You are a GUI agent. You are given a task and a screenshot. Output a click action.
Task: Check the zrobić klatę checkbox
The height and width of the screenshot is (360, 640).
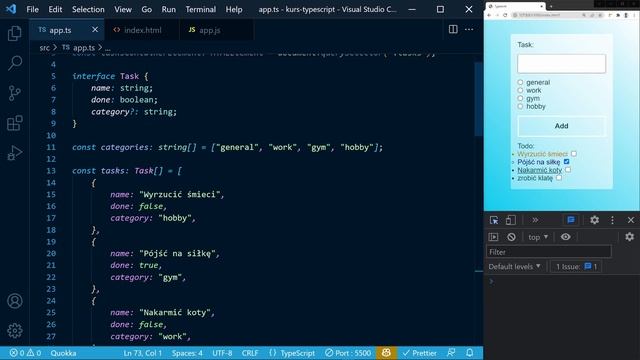click(x=559, y=178)
